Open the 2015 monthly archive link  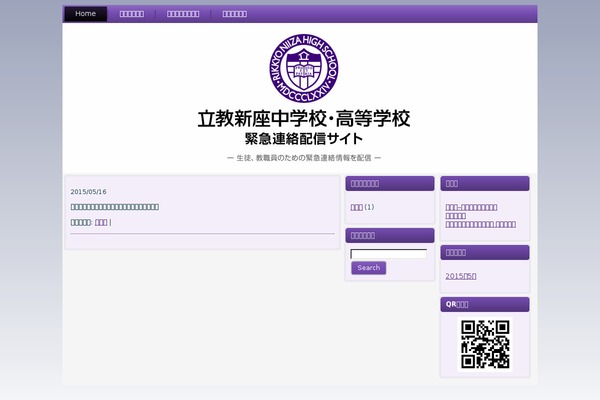(461, 276)
